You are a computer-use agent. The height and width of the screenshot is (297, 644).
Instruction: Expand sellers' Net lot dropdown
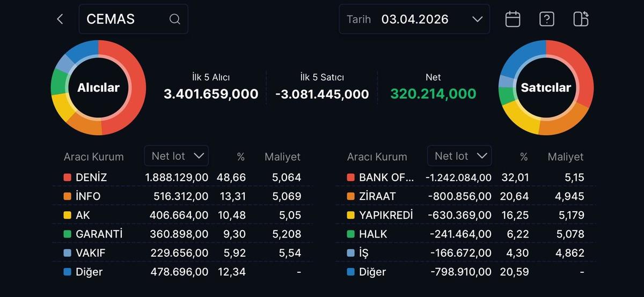(459, 156)
